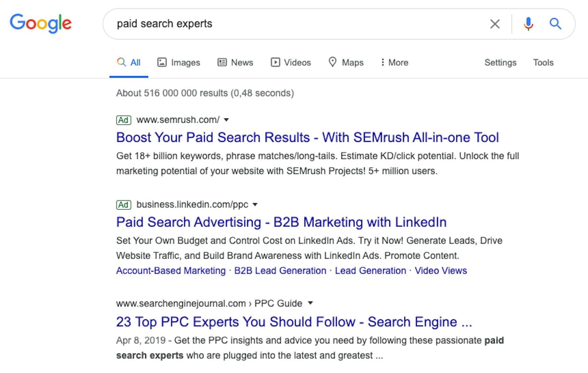Switch to the All results tab

point(129,63)
